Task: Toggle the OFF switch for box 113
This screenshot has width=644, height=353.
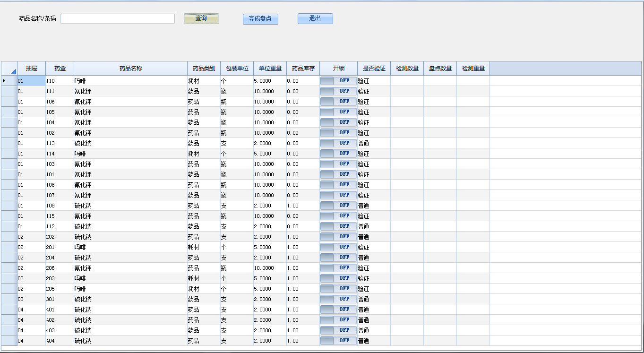Action: point(338,143)
